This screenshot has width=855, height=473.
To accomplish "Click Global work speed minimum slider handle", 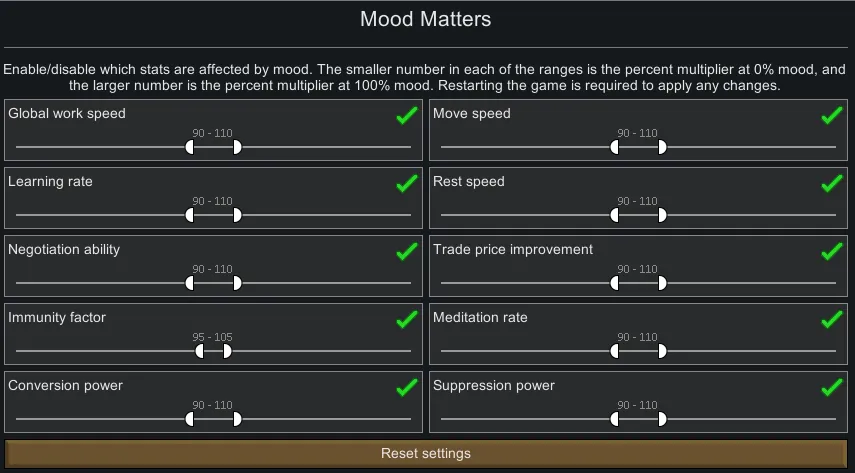I will [190, 147].
